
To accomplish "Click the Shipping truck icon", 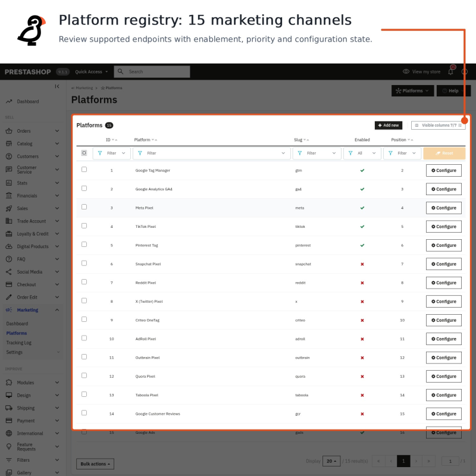I will 9,408.
